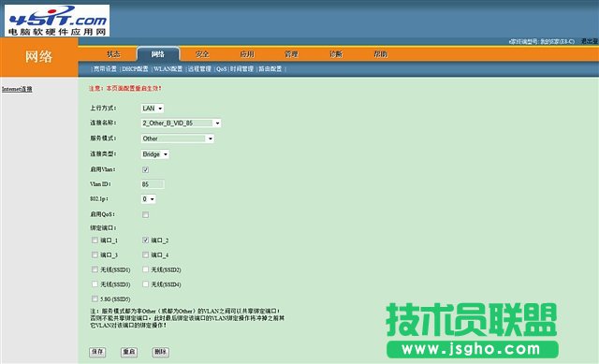Uncheck the 端口_2 binding checkbox
This screenshot has width=599, height=364.
pyautogui.click(x=146, y=240)
